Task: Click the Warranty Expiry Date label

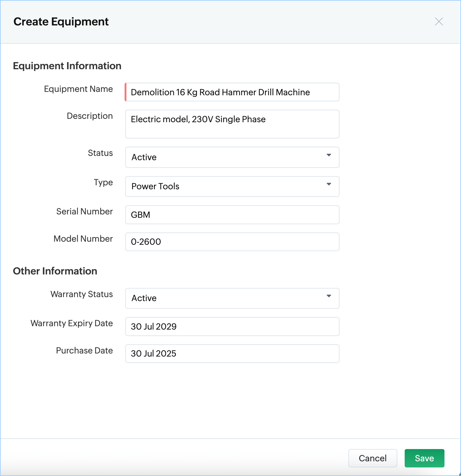Action: (x=72, y=323)
